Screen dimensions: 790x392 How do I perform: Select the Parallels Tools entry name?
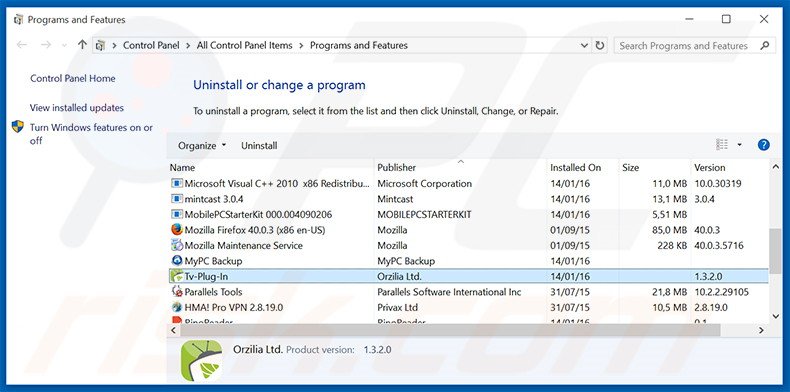coord(214,292)
